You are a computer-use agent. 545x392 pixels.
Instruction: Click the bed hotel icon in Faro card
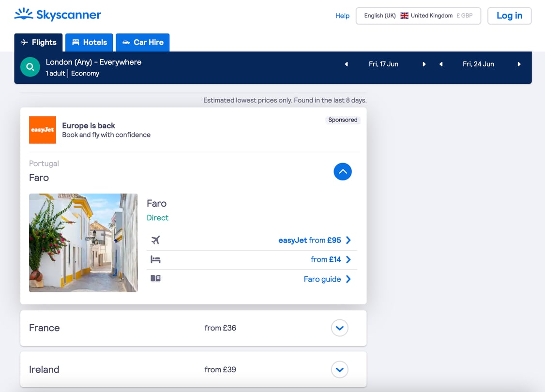click(x=155, y=259)
